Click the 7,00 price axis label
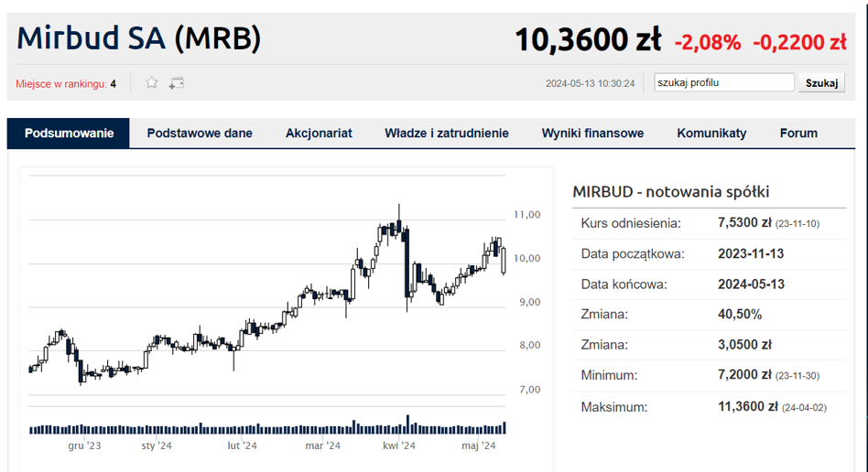Screen dimensions: 868x472 coord(530,390)
